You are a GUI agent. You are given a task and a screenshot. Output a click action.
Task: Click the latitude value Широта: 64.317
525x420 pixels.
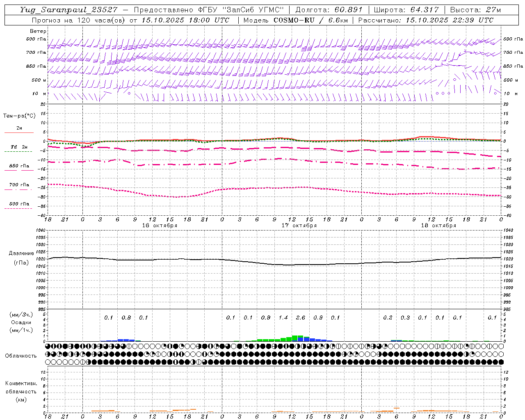click(406, 10)
